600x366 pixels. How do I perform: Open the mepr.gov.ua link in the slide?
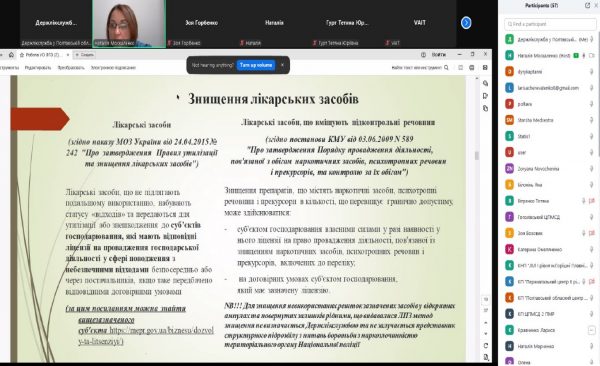click(146, 335)
